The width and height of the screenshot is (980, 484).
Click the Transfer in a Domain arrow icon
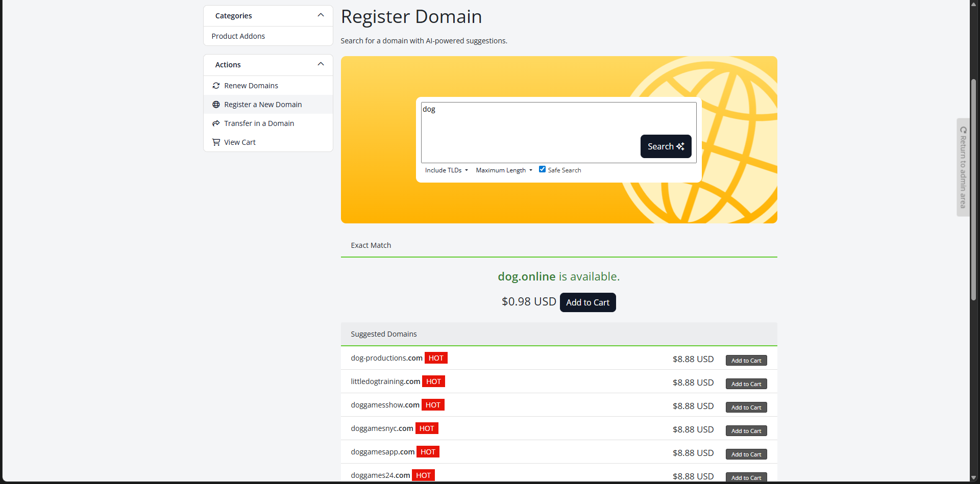[x=216, y=123]
